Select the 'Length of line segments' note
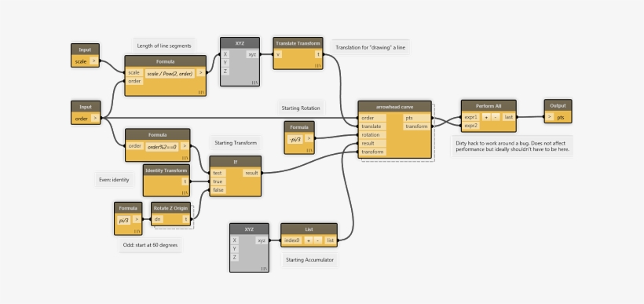The image size is (644, 304). tap(164, 46)
